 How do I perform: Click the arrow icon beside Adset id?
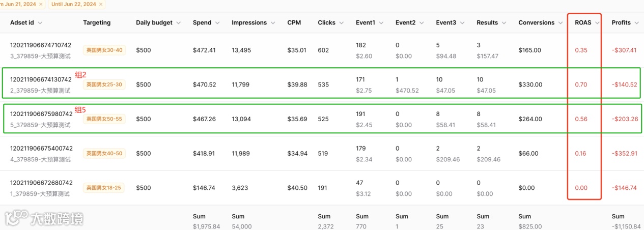(40, 23)
